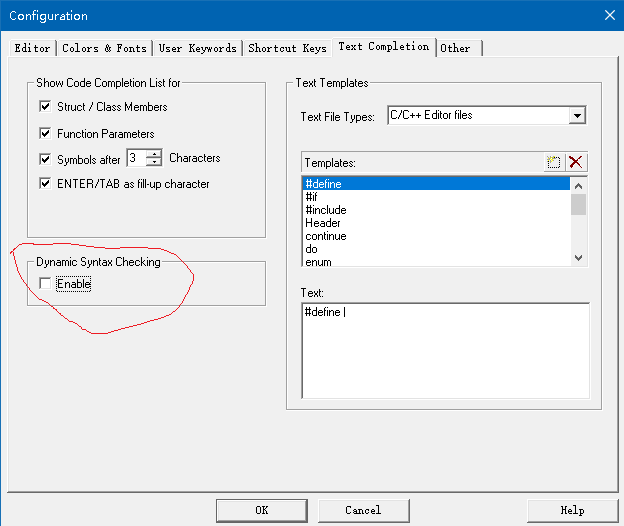Viewport: 624px width, 526px height.
Task: Switch to the Other tab
Action: [459, 48]
